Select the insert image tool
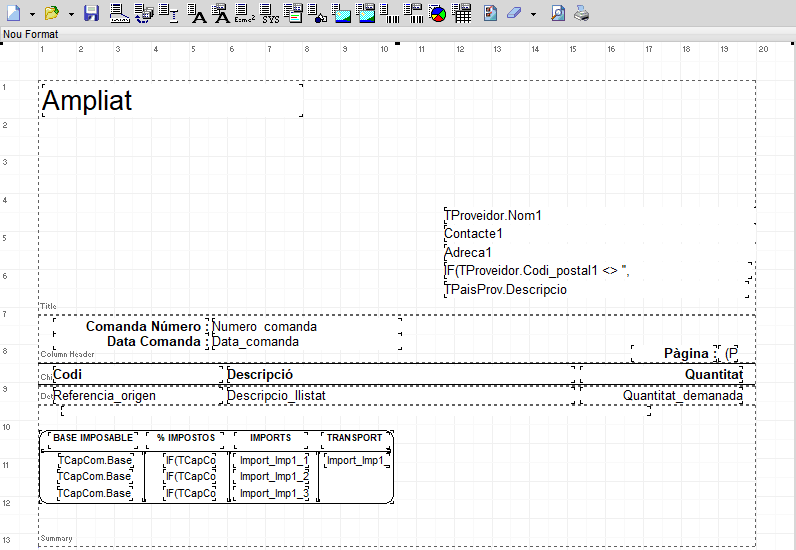The image size is (796, 550). tap(342, 13)
